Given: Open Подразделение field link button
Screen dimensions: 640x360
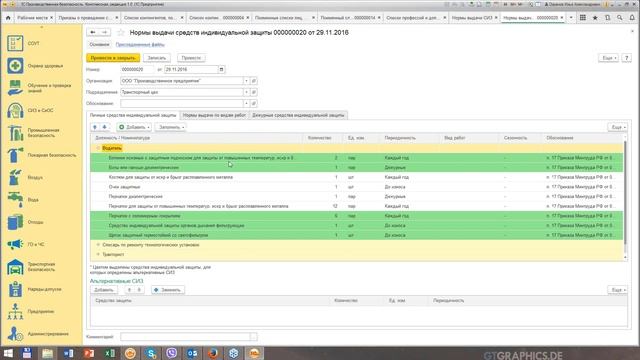Looking at the screenshot, I should [253, 92].
